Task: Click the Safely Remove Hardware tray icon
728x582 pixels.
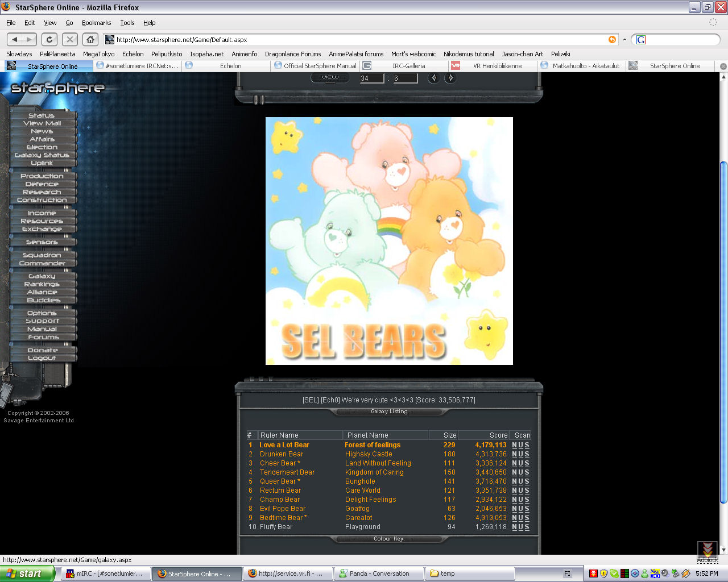Action: 675,573
